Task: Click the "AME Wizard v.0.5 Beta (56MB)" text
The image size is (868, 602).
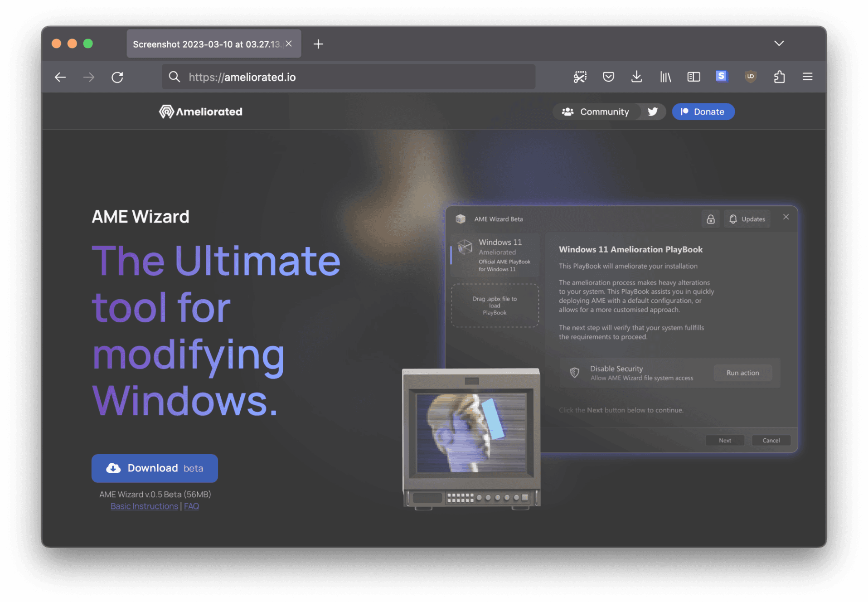Action: [x=155, y=494]
